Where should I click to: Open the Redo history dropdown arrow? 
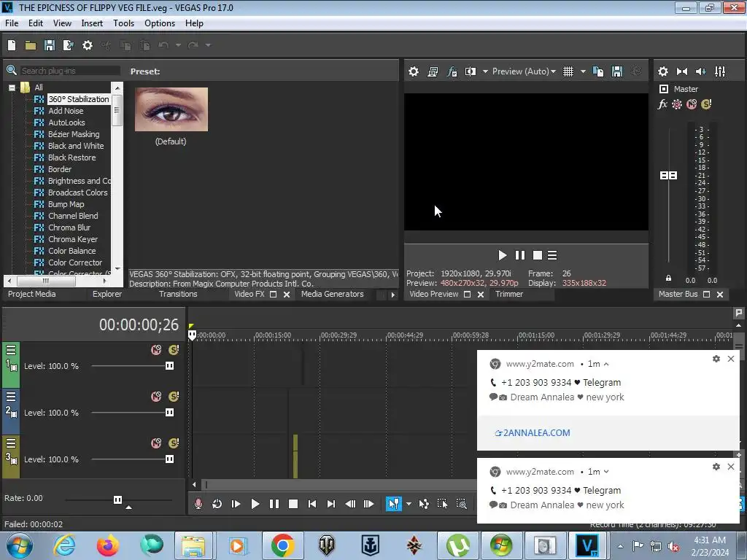coord(208,45)
